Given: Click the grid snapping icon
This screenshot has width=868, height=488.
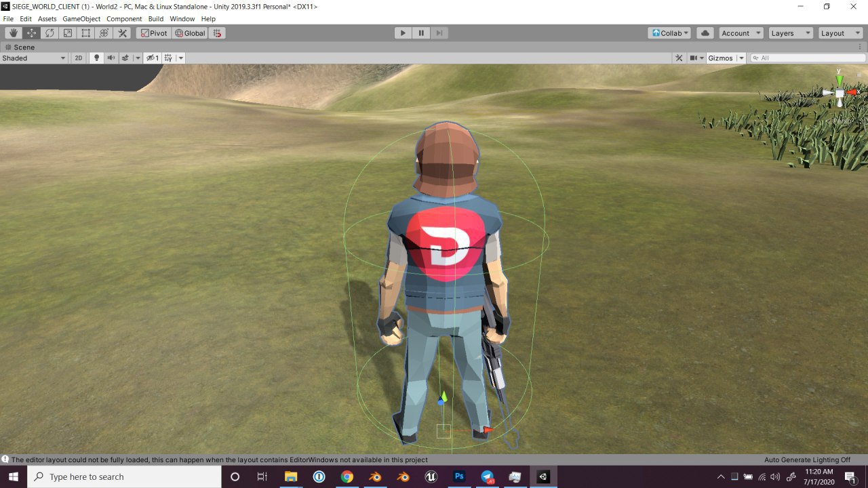Looking at the screenshot, I should 218,33.
